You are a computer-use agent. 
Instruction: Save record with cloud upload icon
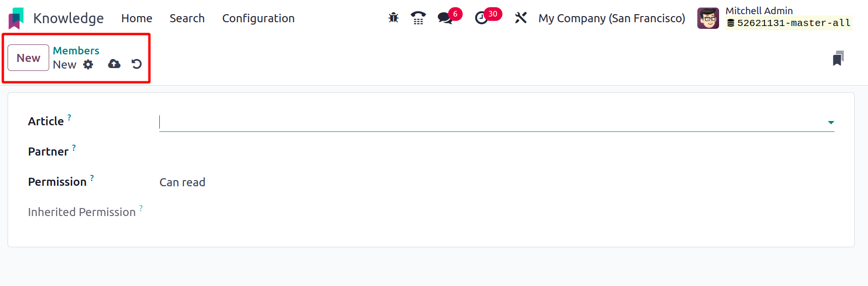(114, 64)
